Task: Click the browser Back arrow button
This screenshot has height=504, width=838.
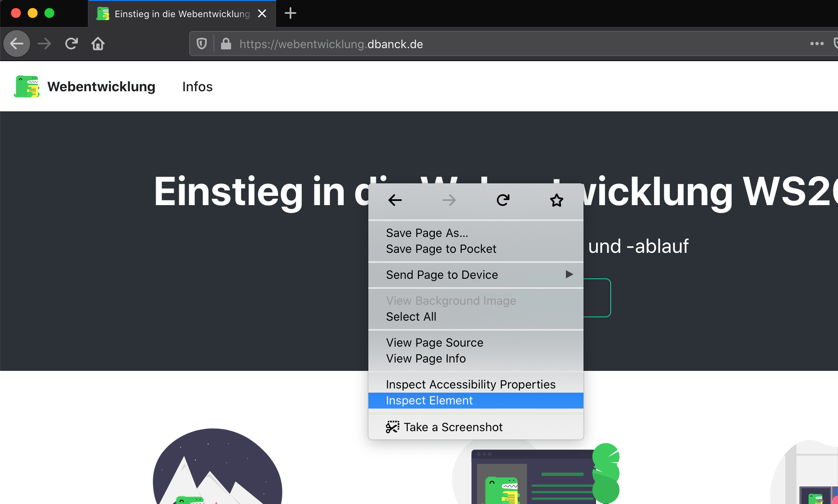Action: click(x=17, y=44)
